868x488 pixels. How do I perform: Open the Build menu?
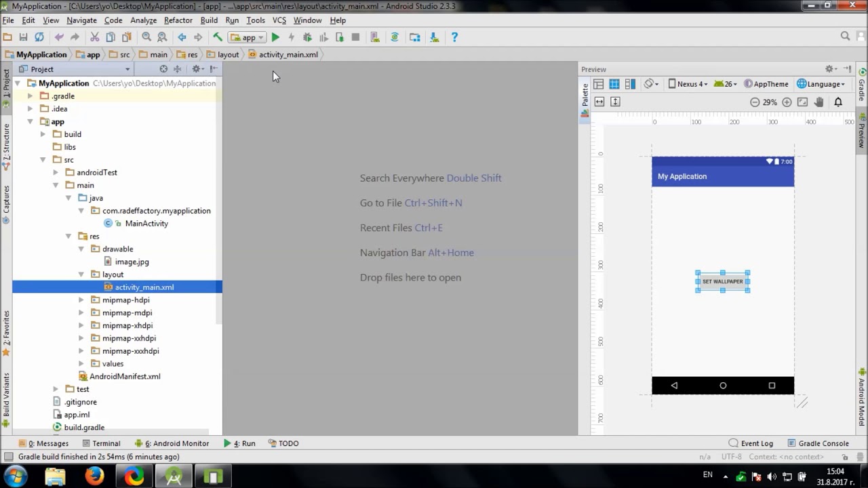pos(209,20)
